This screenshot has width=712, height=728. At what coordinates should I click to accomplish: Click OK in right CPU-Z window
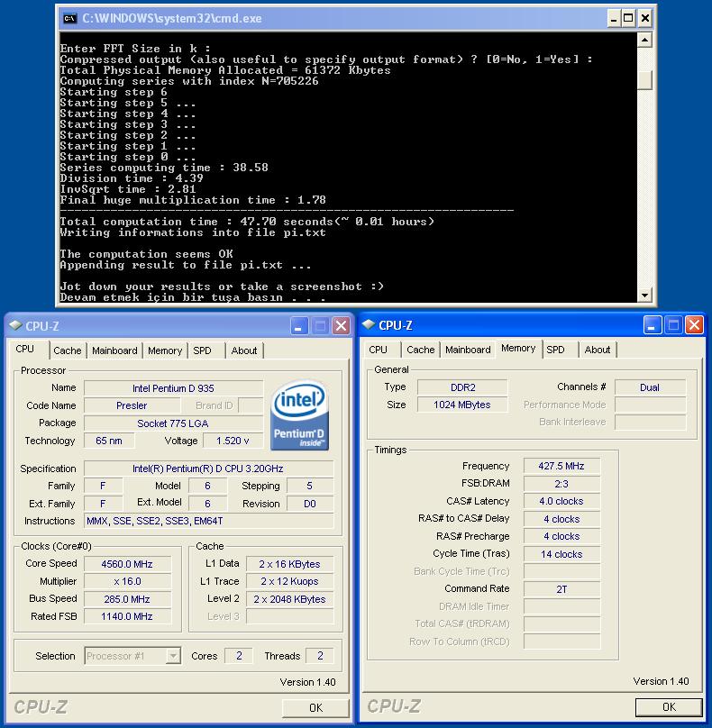click(x=669, y=706)
